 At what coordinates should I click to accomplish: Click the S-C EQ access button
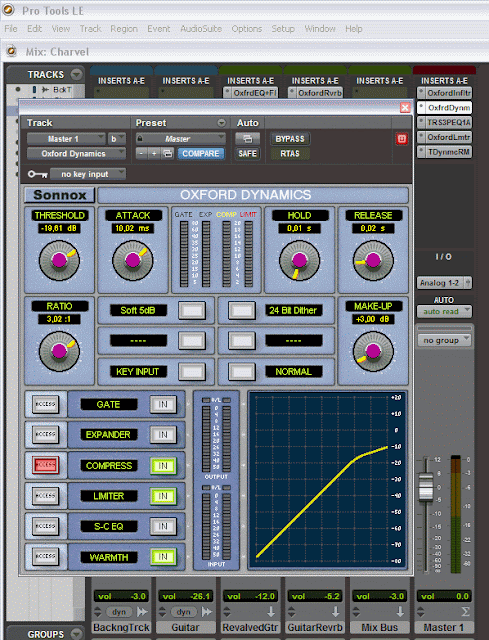point(45,526)
